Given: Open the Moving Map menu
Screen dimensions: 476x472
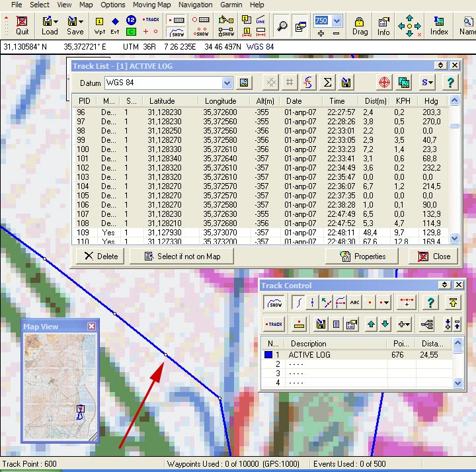Looking at the screenshot, I should pyautogui.click(x=152, y=5).
